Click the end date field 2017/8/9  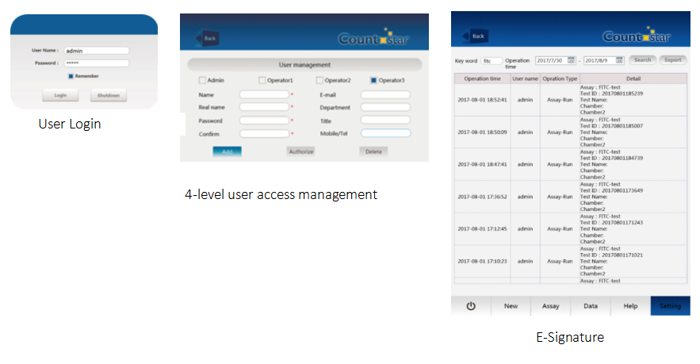[604, 60]
